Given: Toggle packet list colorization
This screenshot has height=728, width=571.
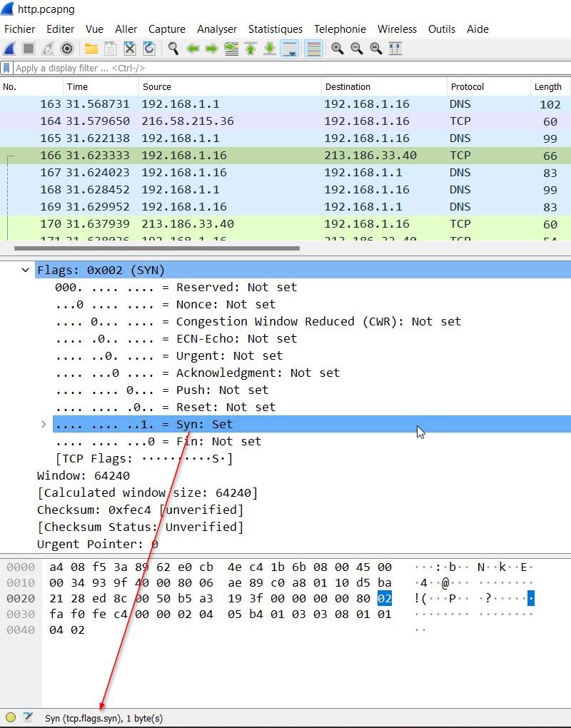Looking at the screenshot, I should point(314,49).
